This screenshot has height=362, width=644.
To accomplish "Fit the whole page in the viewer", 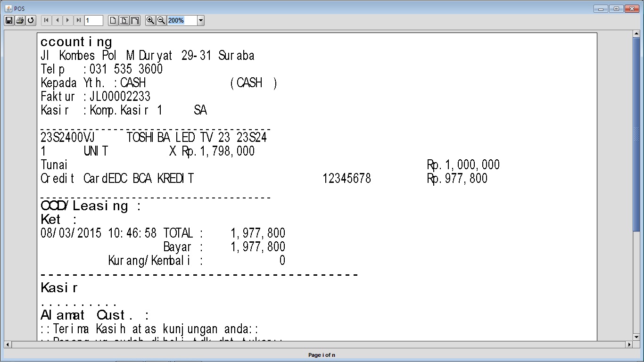I will (124, 20).
